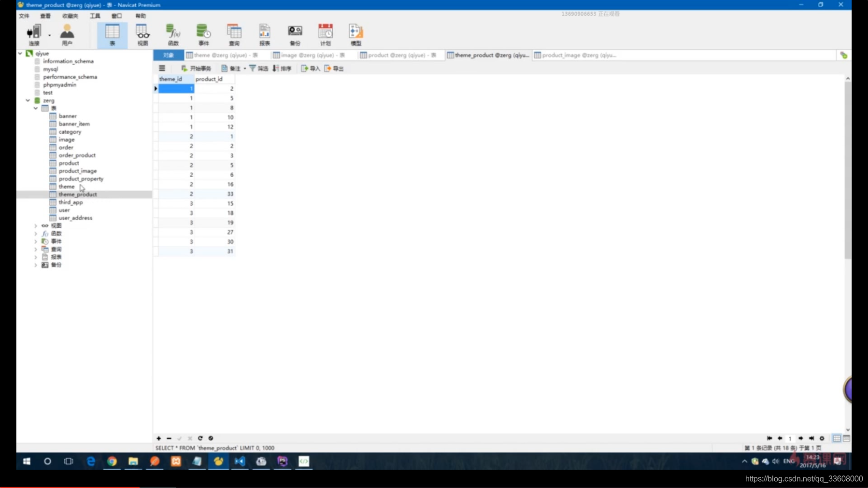This screenshot has width=868, height=488.
Task: Click the Filter (筛选) button
Action: click(258, 69)
